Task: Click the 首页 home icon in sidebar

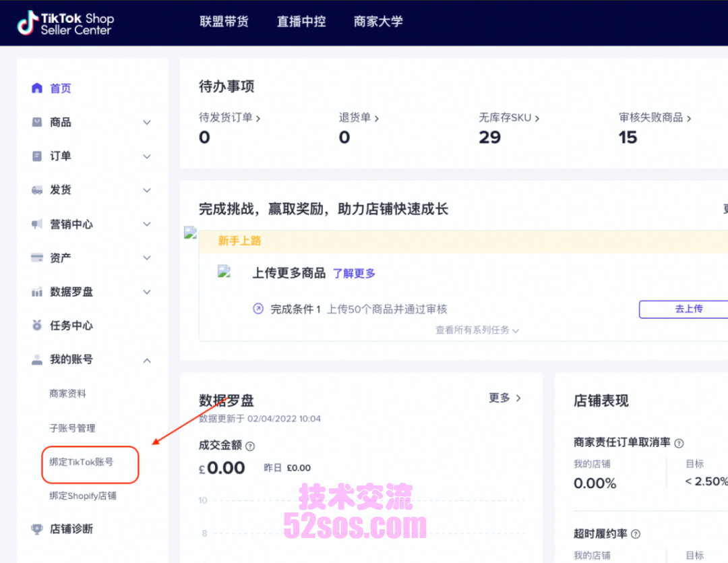Action: tap(37, 88)
